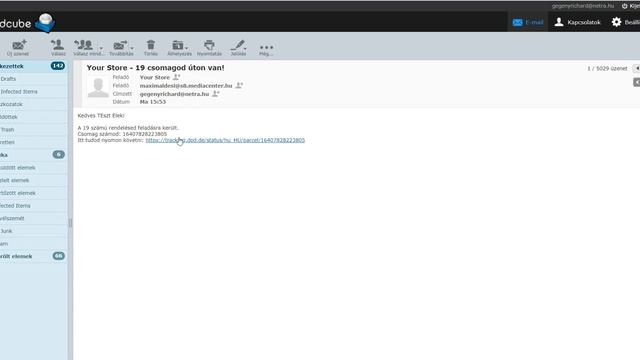Open the Trash folder
This screenshot has width=640, height=360.
[x=33, y=129]
